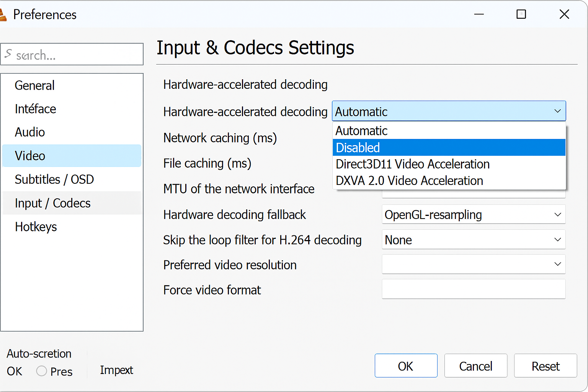The height and width of the screenshot is (392, 588).
Task: Click the search magnifier icon
Action: click(x=8, y=54)
